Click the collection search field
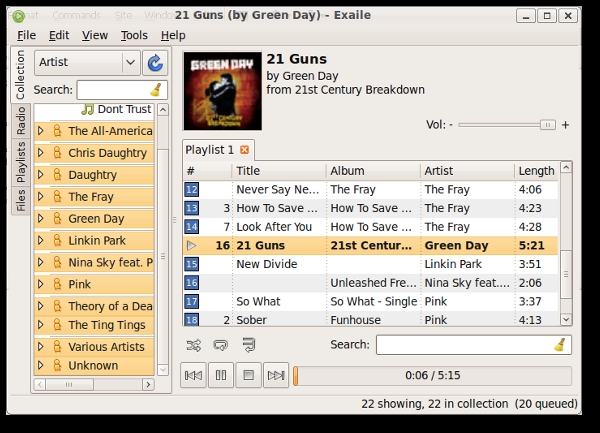Image resolution: width=600 pixels, height=433 pixels. coord(114,90)
